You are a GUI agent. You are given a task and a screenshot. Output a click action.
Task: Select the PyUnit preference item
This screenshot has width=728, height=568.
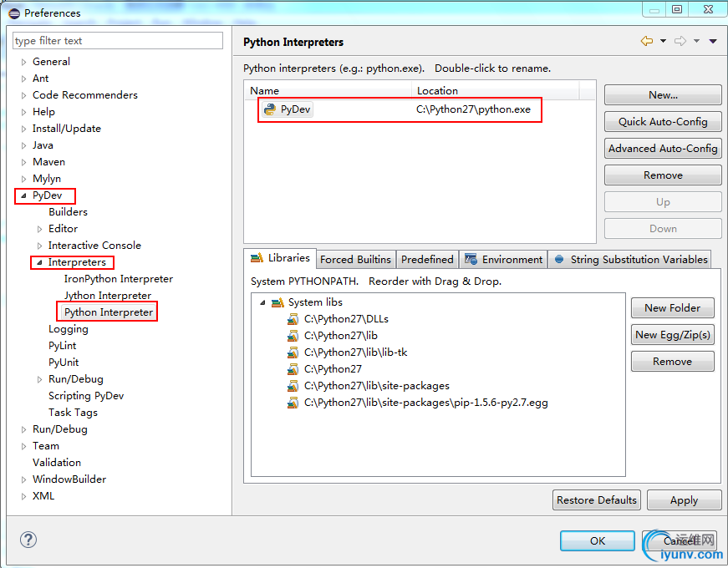tap(64, 363)
